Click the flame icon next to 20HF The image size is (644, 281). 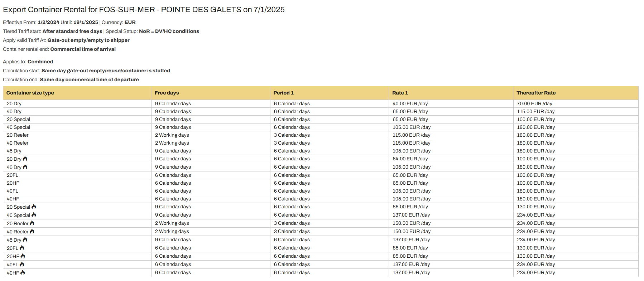coord(23,256)
